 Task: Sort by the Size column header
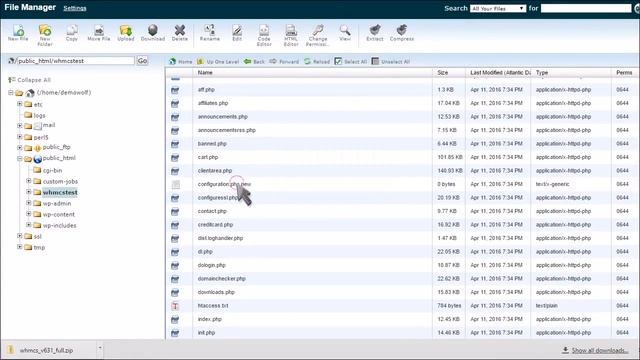coord(443,73)
